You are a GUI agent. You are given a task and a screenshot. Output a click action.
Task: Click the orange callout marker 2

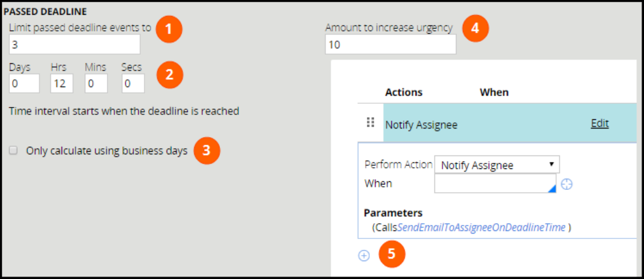(169, 75)
